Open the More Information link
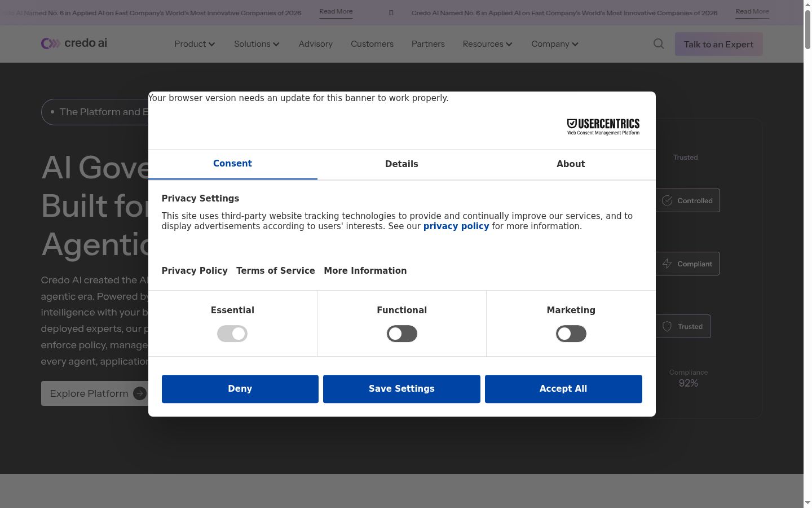 (365, 271)
